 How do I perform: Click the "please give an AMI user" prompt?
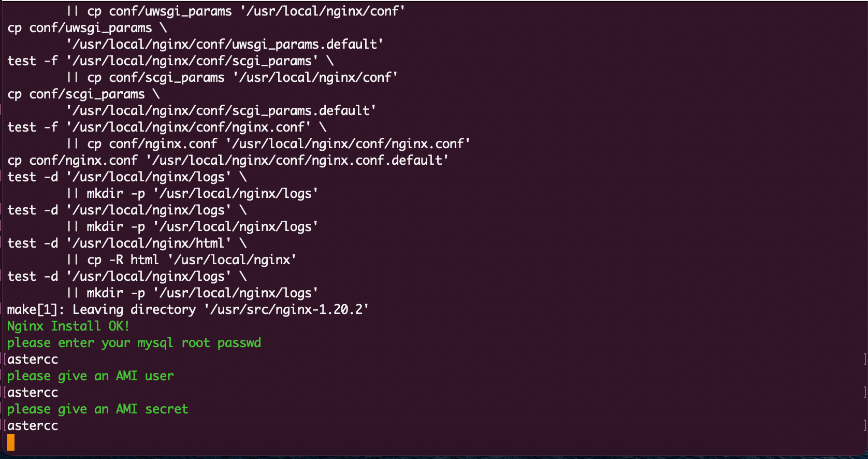pyautogui.click(x=91, y=376)
